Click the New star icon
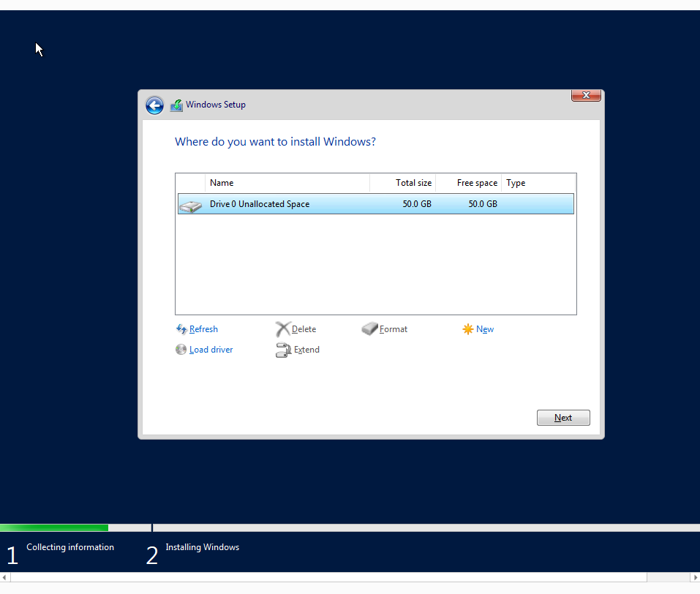The image size is (700, 594). [468, 329]
